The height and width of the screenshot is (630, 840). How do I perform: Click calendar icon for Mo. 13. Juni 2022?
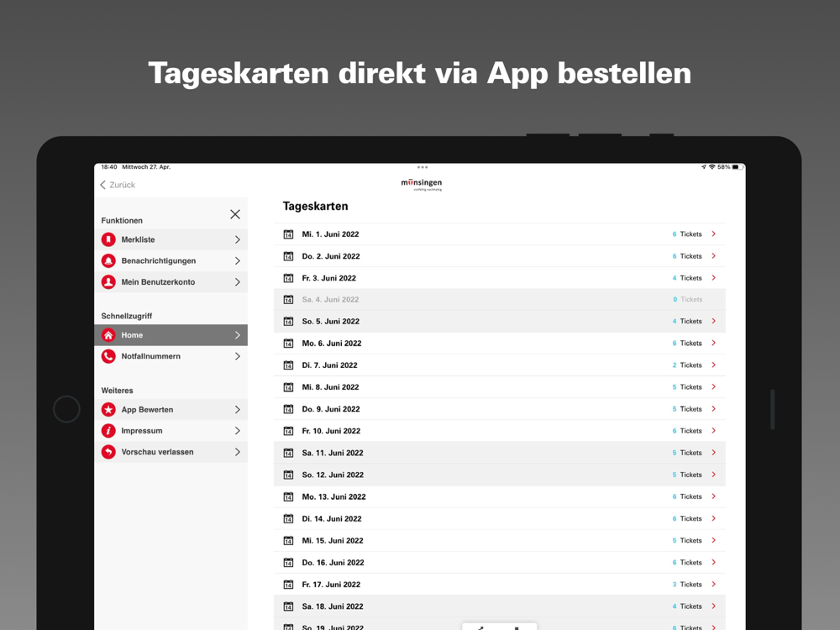[288, 497]
